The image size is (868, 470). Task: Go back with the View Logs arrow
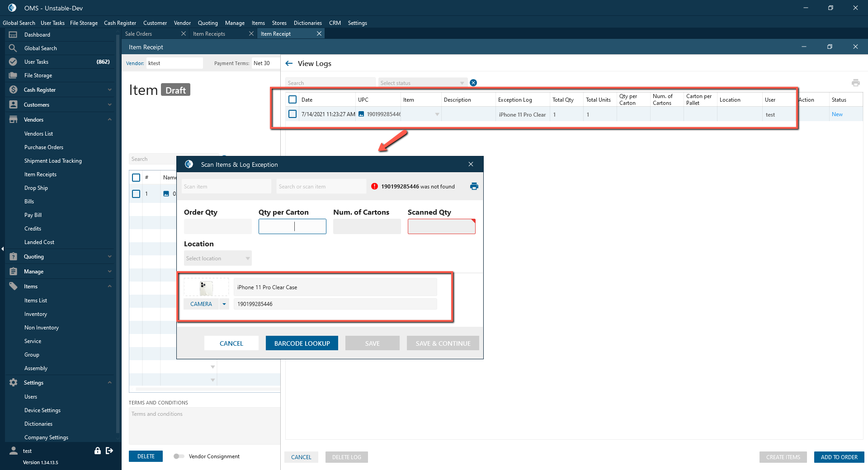coord(289,64)
